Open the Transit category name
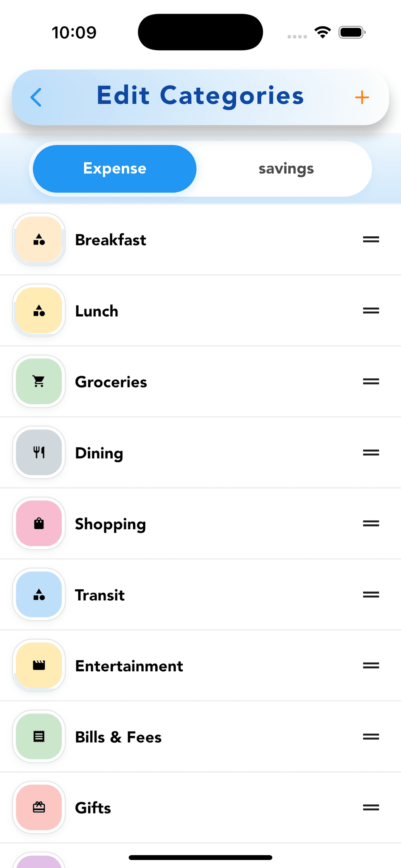This screenshot has width=401, height=868. 100,595
